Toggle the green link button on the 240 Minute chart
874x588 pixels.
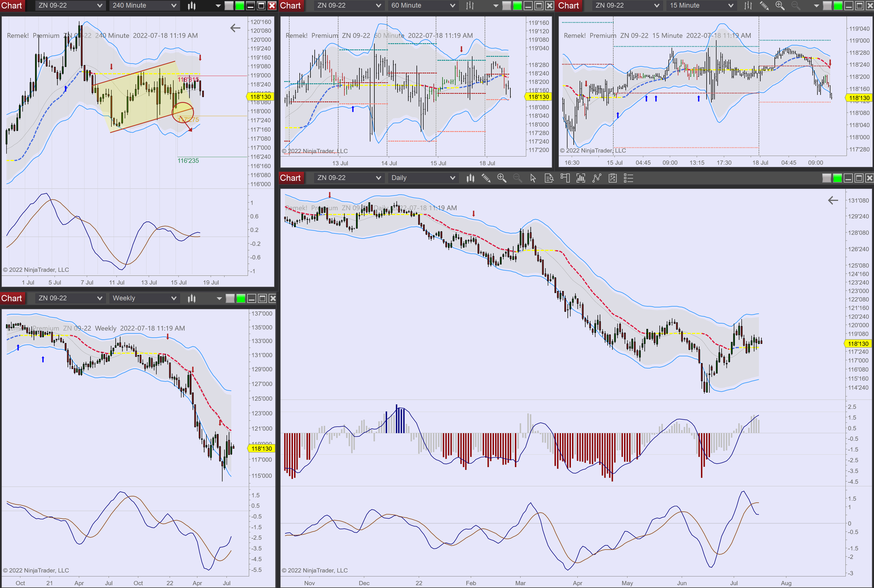click(240, 6)
